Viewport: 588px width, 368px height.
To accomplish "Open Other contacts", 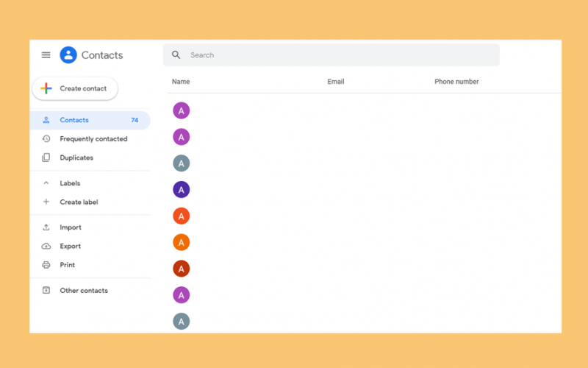I will (84, 291).
